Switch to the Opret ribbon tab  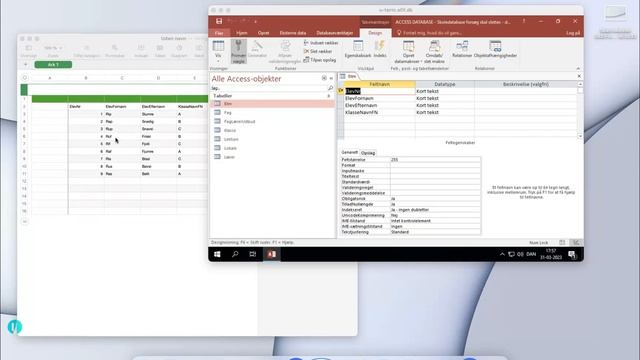[x=263, y=33]
